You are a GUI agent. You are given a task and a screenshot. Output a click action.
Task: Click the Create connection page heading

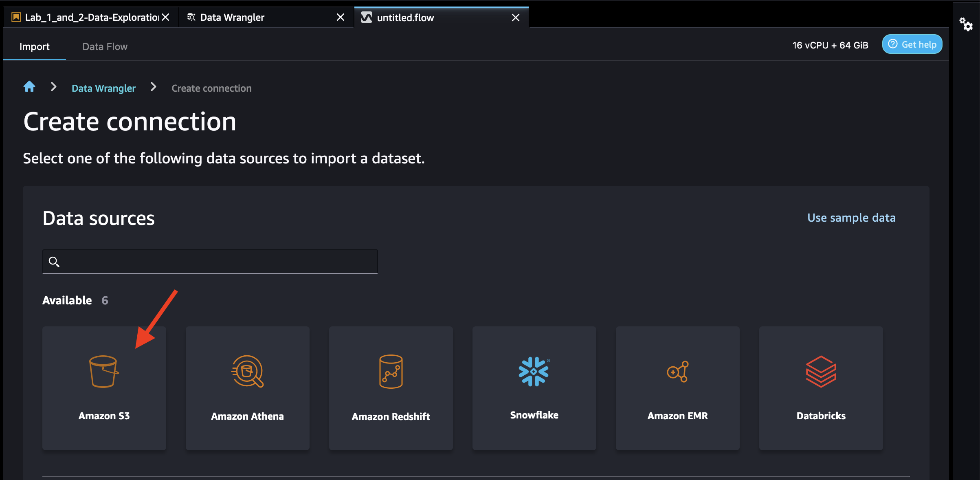coord(130,122)
